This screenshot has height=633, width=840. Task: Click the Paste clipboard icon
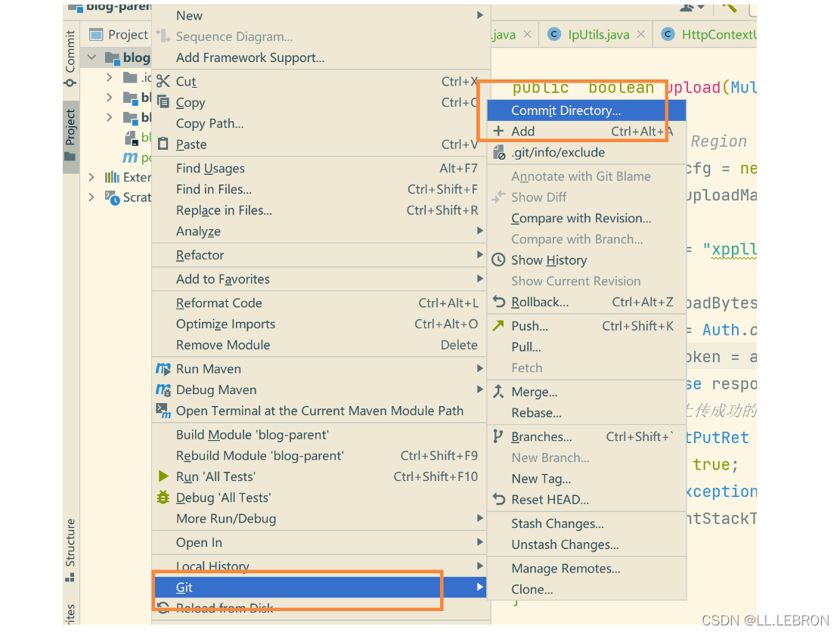pyautogui.click(x=163, y=144)
